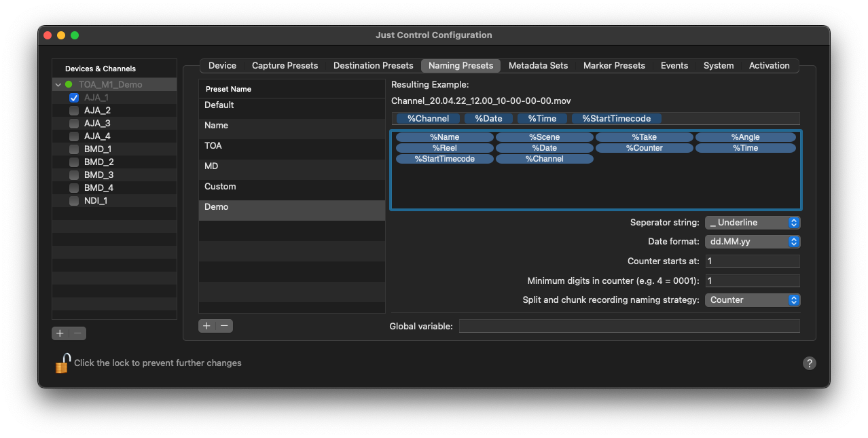Viewport: 868px width, 438px height.
Task: Select the Demo preset row
Action: (292, 211)
